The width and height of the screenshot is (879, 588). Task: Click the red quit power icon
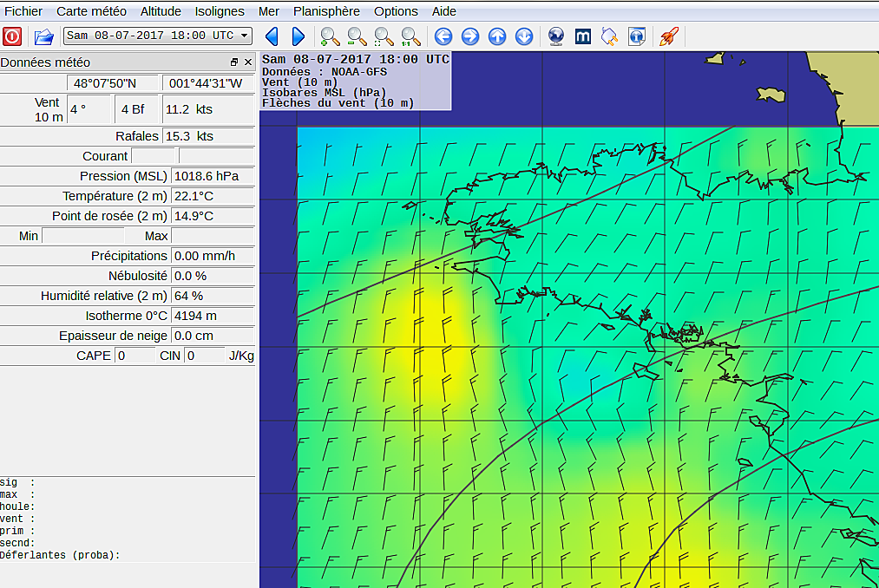click(x=12, y=36)
